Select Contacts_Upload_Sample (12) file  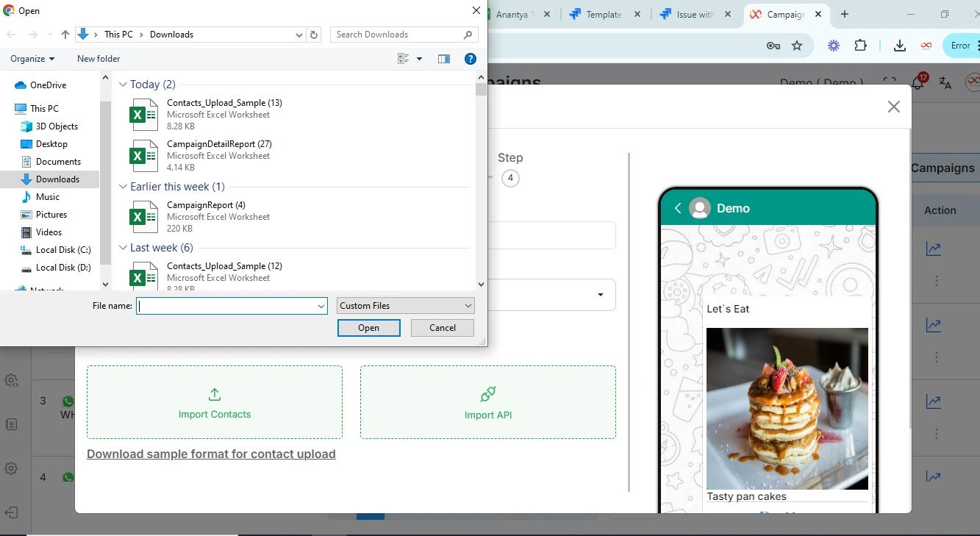(x=294, y=276)
